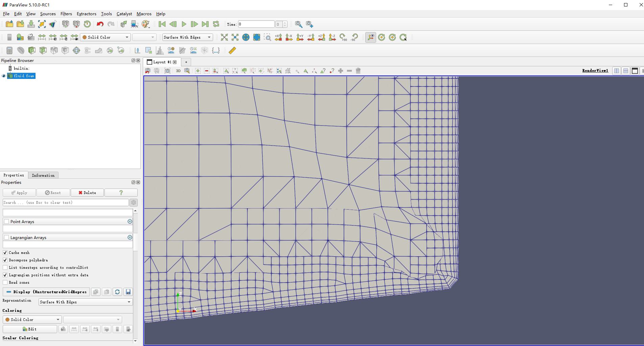This screenshot has height=346, width=644.
Task: Click the properties search input field
Action: (66, 202)
